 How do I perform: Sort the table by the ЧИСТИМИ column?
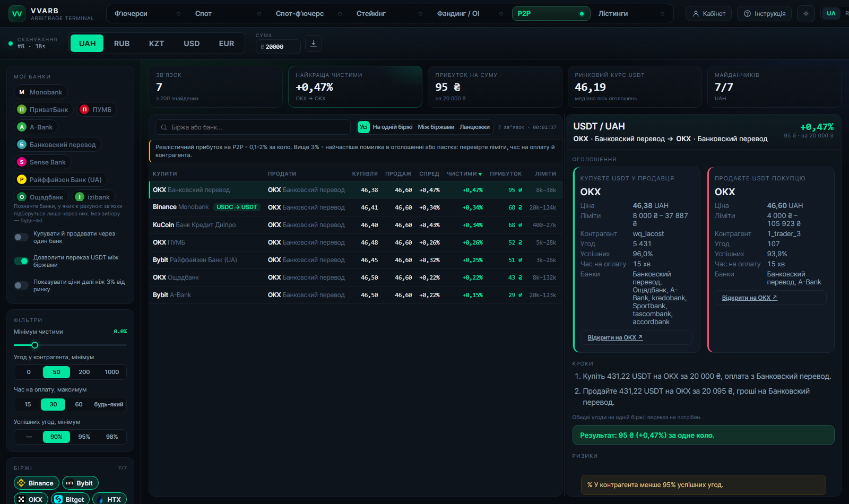click(x=464, y=174)
